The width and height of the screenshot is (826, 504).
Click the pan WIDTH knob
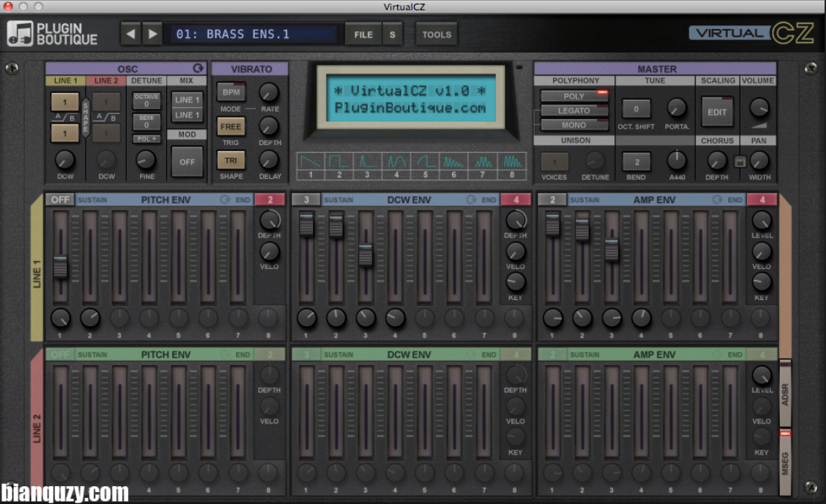point(759,160)
